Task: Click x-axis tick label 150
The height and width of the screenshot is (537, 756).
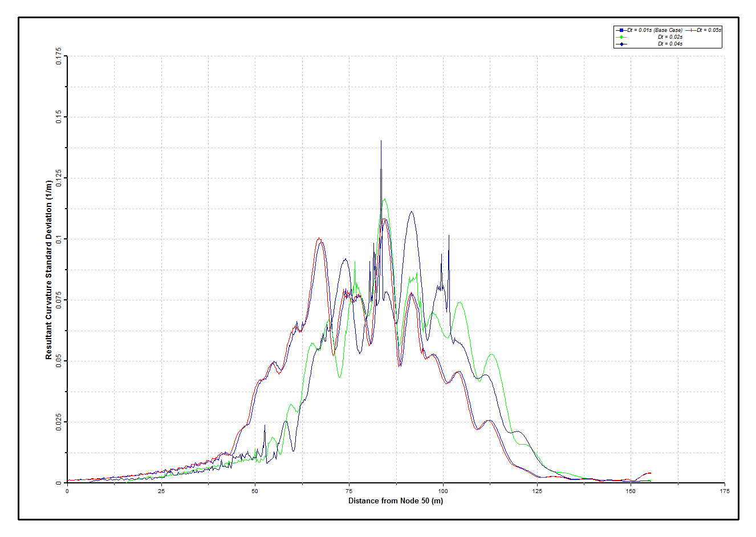Action: pyautogui.click(x=631, y=491)
